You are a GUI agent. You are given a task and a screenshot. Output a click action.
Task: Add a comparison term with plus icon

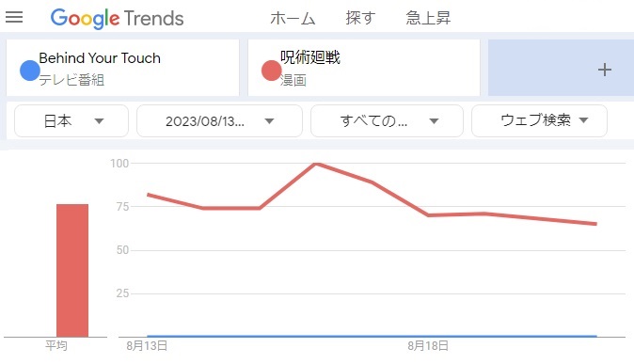[604, 70]
